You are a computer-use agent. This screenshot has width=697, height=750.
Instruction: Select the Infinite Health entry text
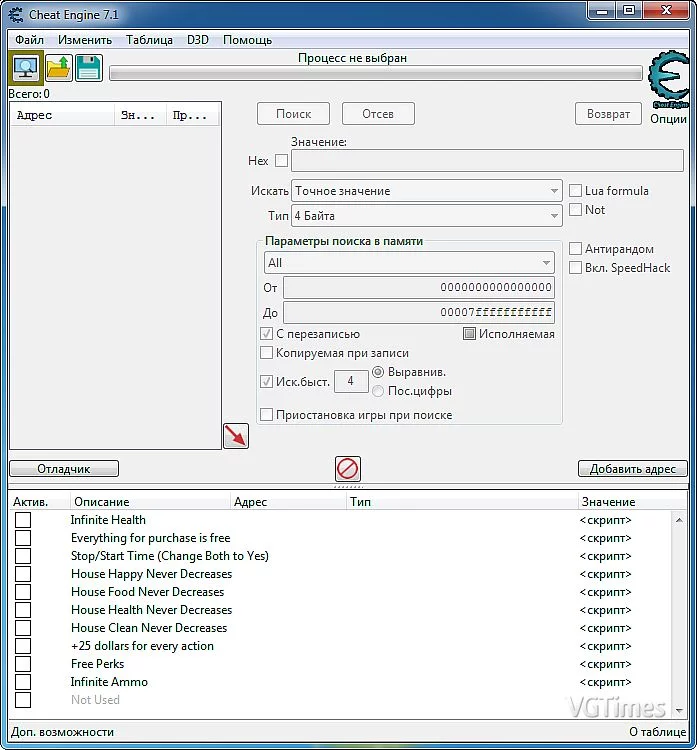[x=108, y=520]
